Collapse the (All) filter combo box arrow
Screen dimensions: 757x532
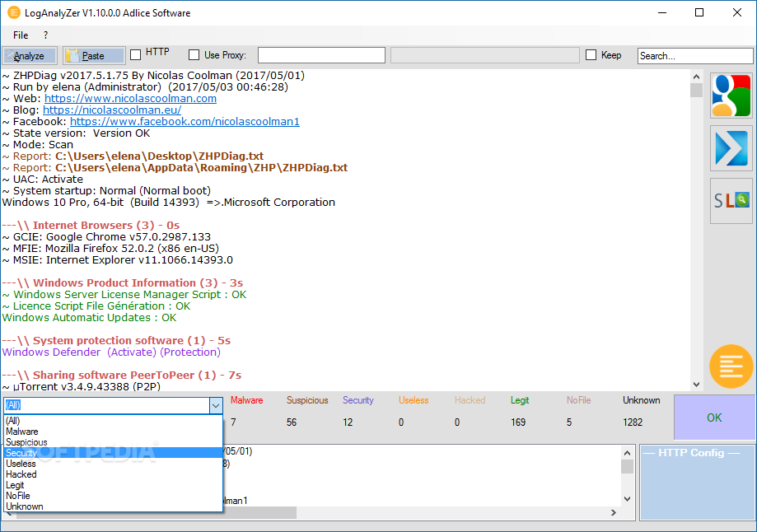click(x=216, y=405)
